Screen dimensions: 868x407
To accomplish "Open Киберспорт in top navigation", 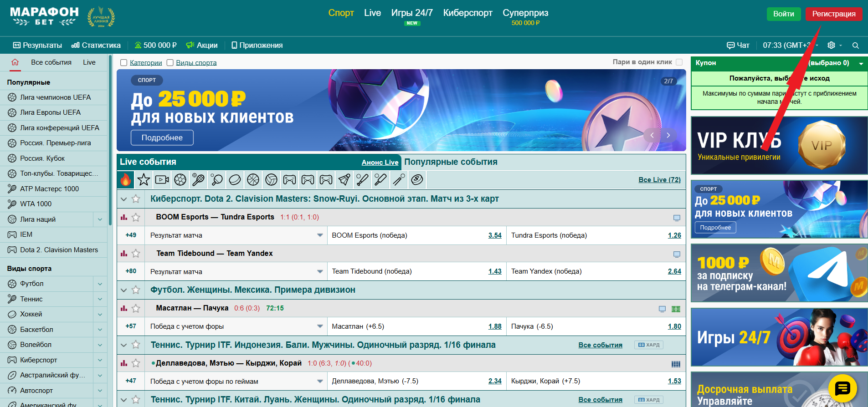I will 468,13.
